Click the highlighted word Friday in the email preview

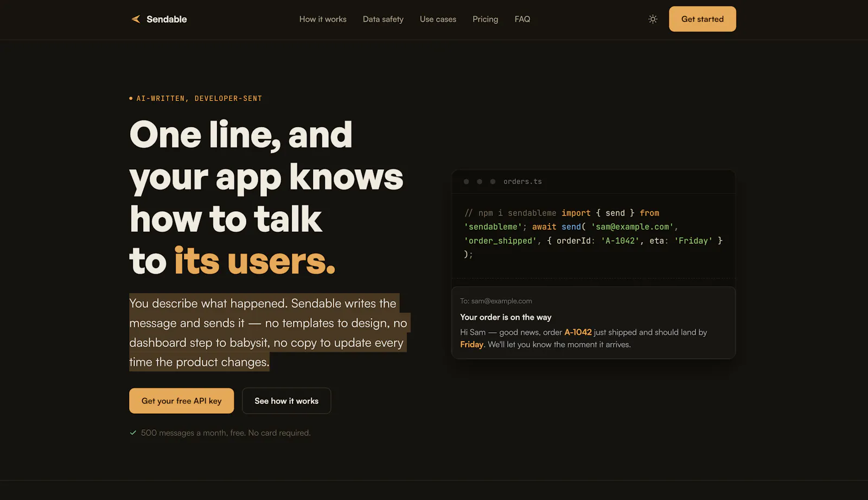click(471, 344)
